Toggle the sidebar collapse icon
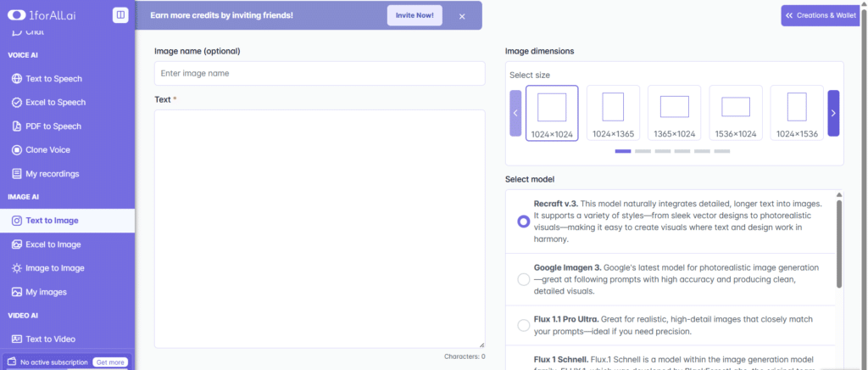Viewport: 868px width, 370px height. pyautogui.click(x=120, y=14)
